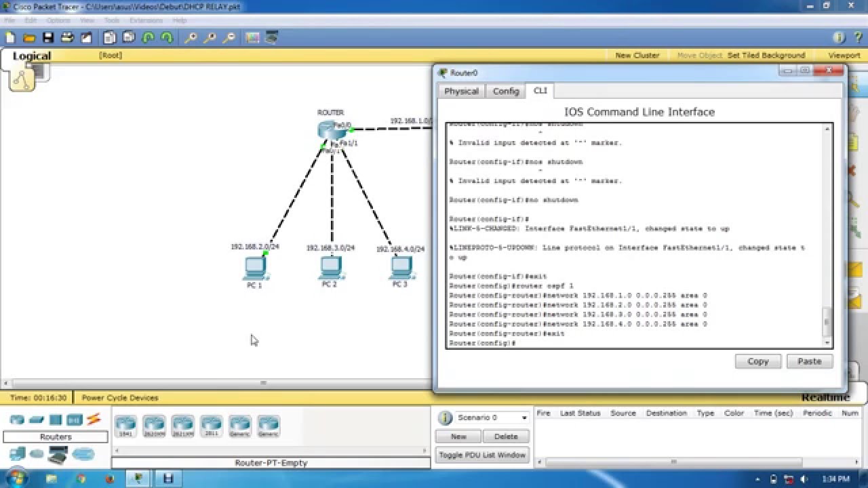Open the Custom Devices Dialog icon

click(x=272, y=38)
